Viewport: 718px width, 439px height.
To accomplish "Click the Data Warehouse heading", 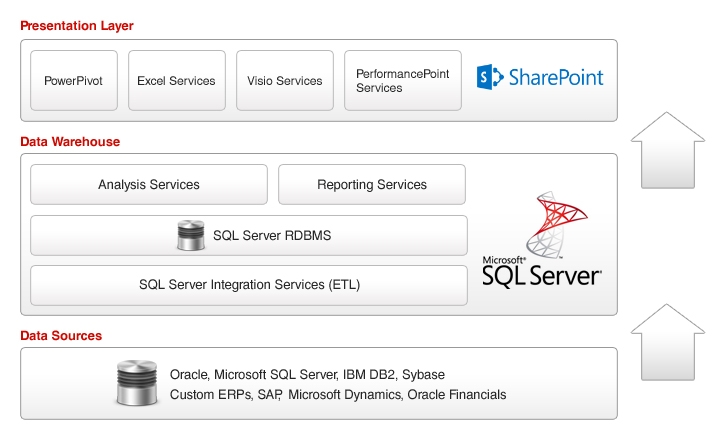I will tap(70, 141).
